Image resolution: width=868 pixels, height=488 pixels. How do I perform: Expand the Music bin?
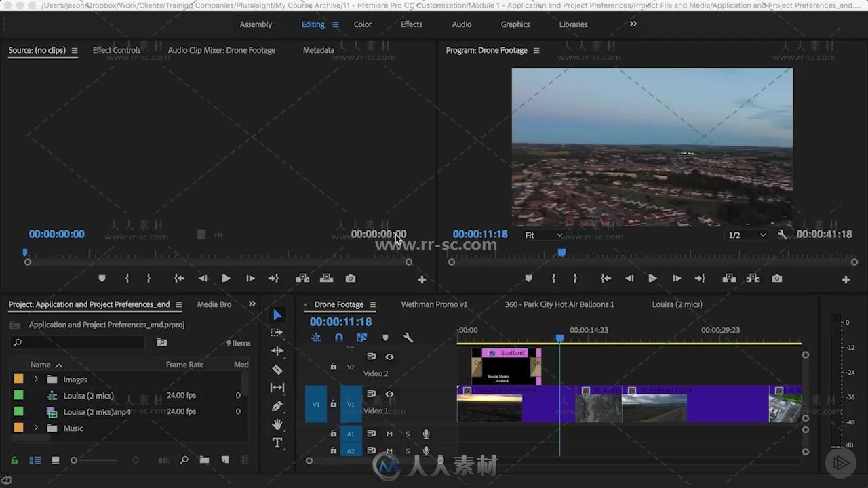coord(37,428)
